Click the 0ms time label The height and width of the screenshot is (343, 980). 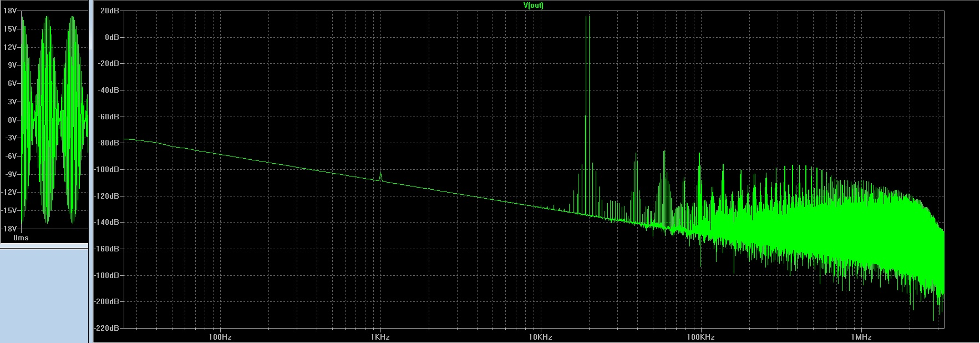pos(21,238)
